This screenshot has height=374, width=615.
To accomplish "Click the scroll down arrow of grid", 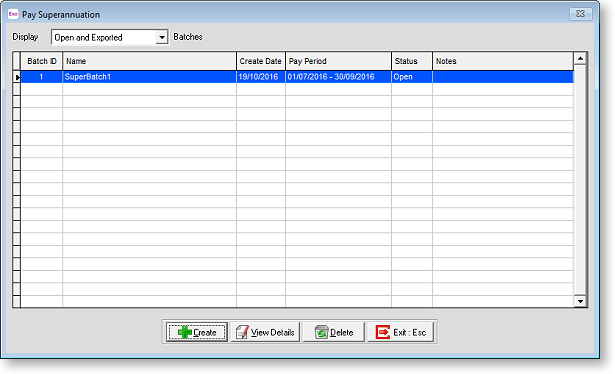I will coord(580,301).
